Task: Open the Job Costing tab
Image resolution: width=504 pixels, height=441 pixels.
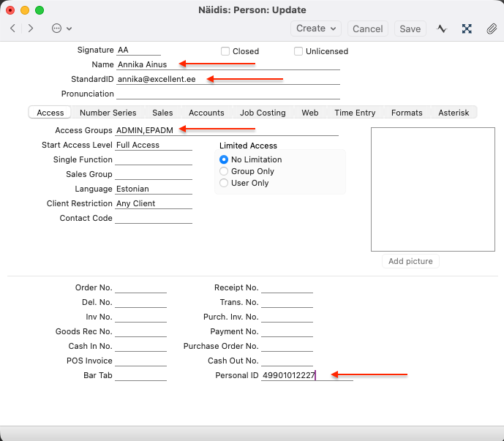Action: tap(263, 113)
